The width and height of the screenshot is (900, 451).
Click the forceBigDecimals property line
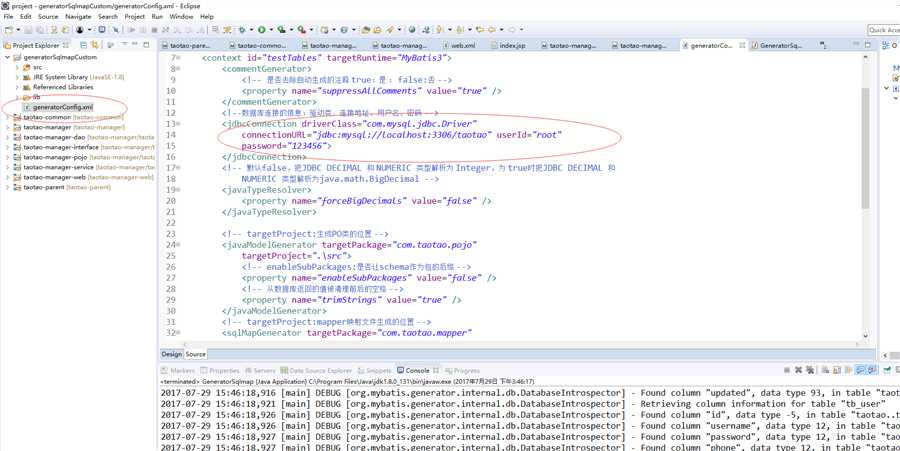click(x=367, y=201)
